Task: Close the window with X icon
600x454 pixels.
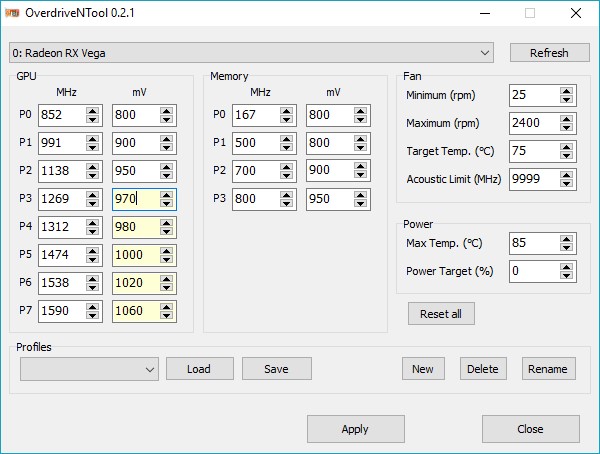Action: 576,13
